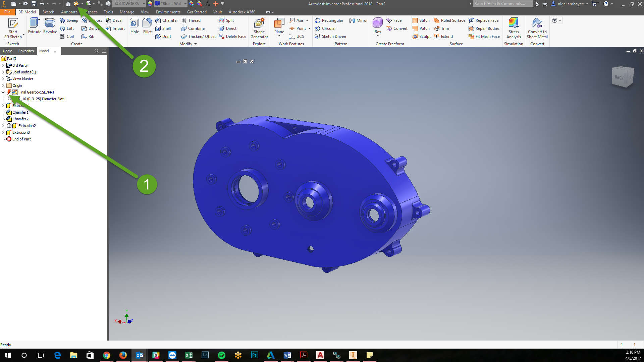Open the Tools menu tab

click(x=108, y=12)
